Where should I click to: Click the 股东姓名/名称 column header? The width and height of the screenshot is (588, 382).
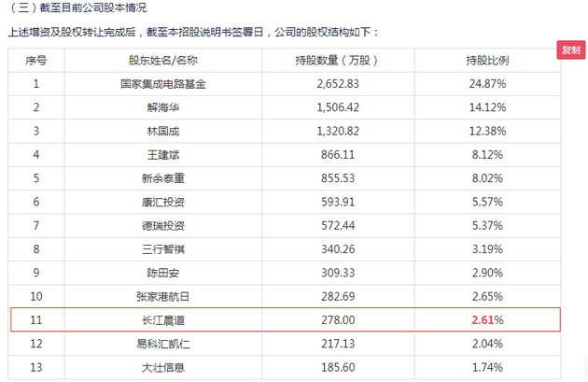[x=156, y=61]
